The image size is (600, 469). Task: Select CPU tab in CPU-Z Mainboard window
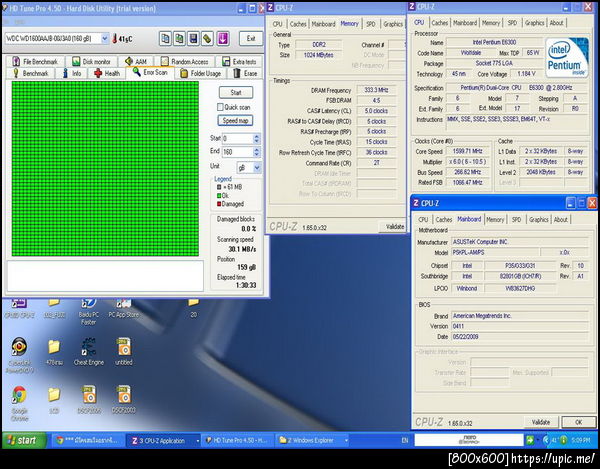[x=423, y=220]
